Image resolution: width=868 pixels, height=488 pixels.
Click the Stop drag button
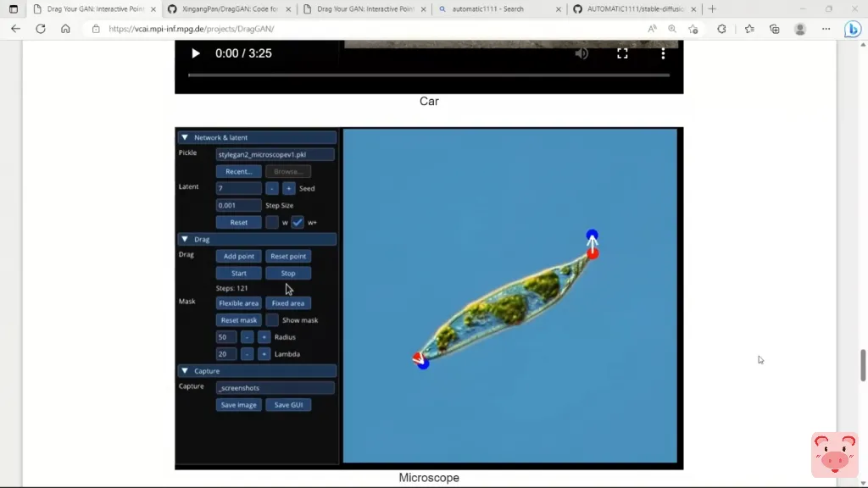pos(288,273)
